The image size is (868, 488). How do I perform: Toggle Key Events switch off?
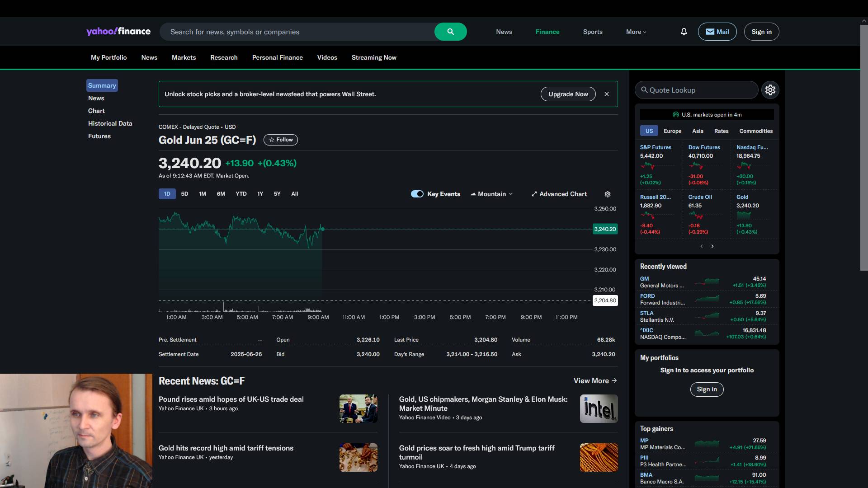(x=417, y=194)
